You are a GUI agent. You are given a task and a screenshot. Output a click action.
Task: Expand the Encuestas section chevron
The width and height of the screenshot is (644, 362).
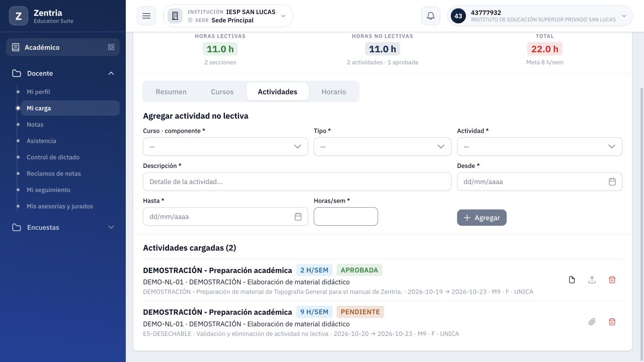coord(111,227)
